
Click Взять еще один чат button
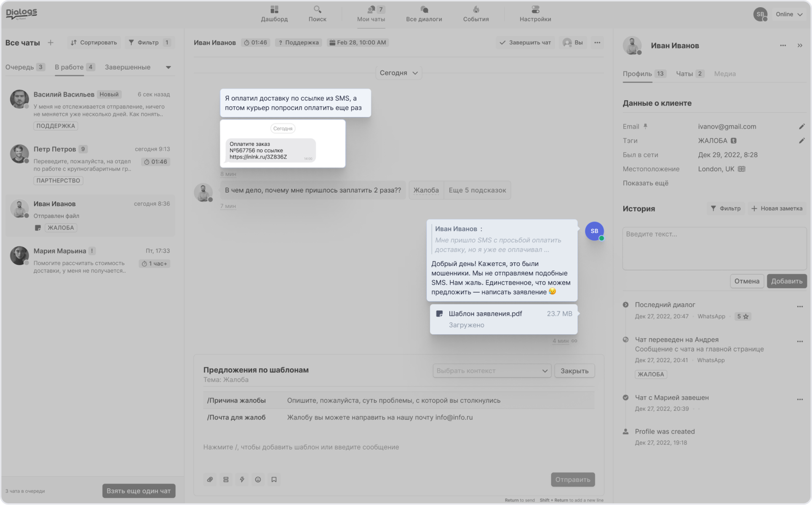pos(139,491)
